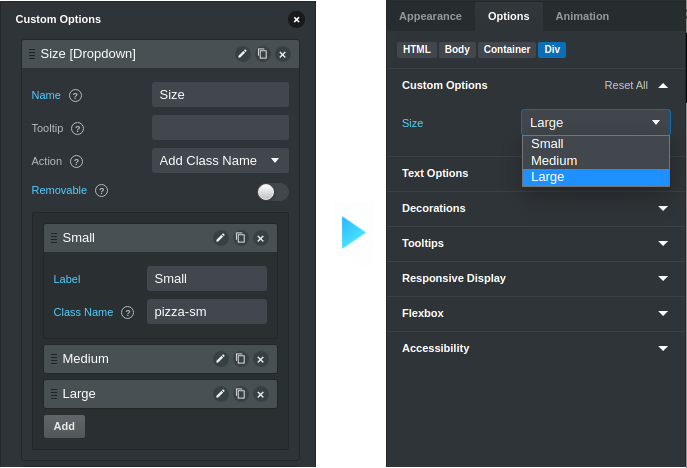The width and height of the screenshot is (687, 468).
Task: Expand the Text Options section
Action: coord(435,174)
